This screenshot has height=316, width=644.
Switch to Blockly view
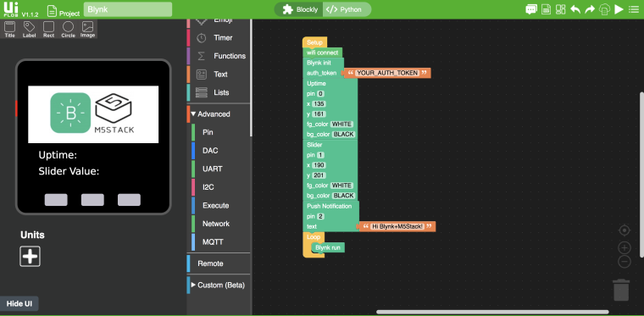pyautogui.click(x=300, y=9)
